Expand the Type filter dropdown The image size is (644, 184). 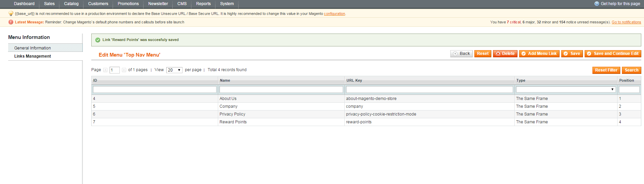click(x=566, y=89)
